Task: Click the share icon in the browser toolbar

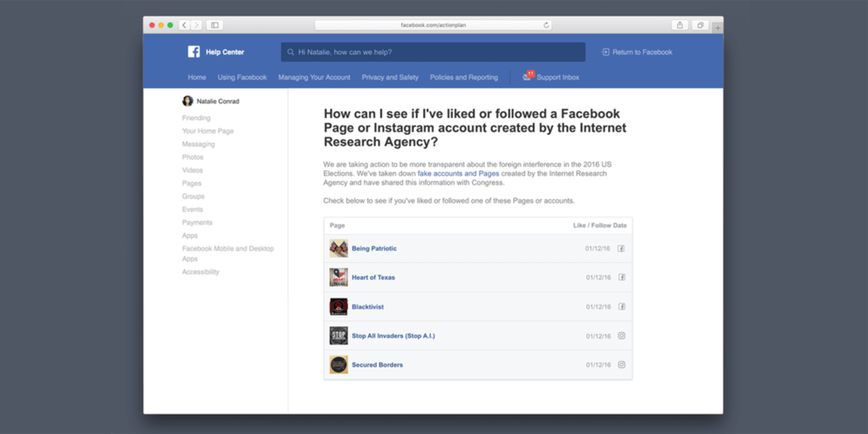Action: tap(679, 25)
